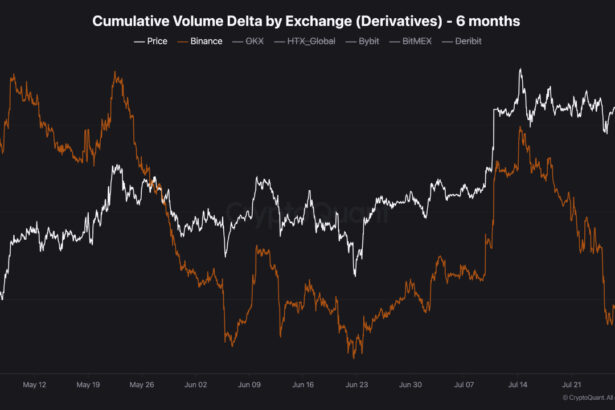Click the Jul 14 axis tick label
615x410 pixels.
518,382
